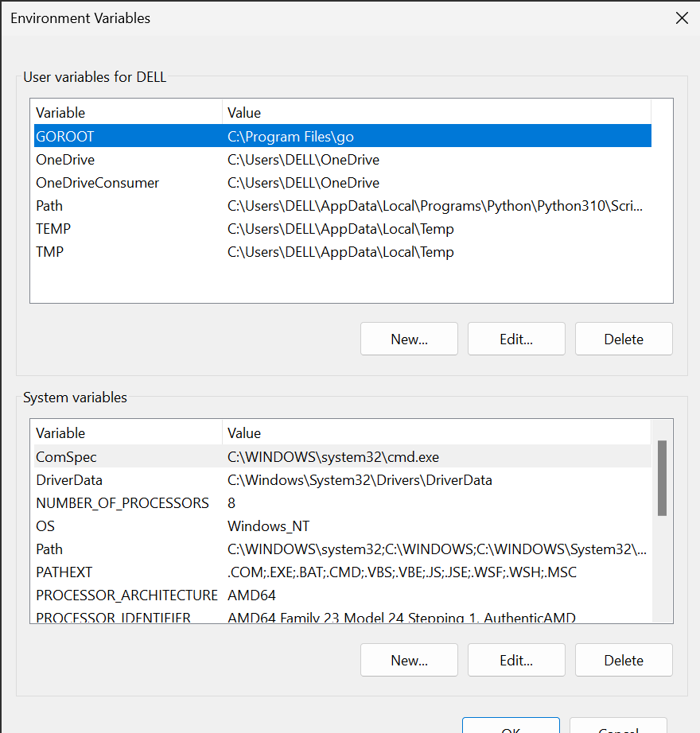Select the OS system variable
700x733 pixels.
[x=343, y=526]
